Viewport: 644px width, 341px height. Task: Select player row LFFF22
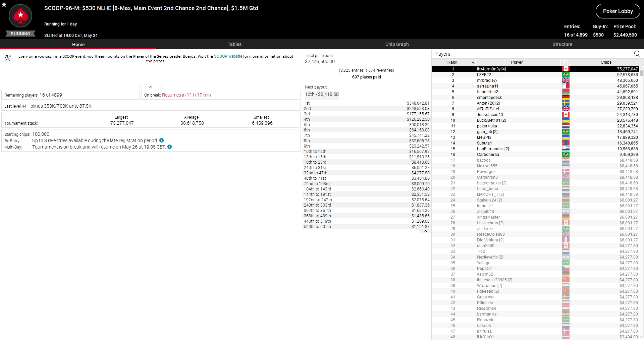[x=535, y=75]
